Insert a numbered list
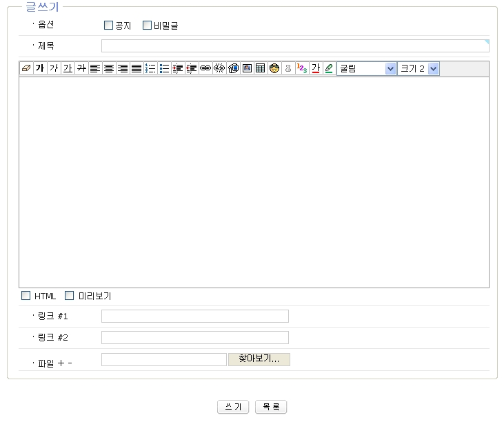This screenshot has height=422, width=504. 150,68
